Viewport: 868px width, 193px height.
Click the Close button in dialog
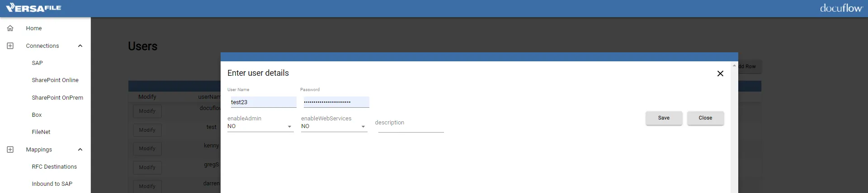(705, 118)
